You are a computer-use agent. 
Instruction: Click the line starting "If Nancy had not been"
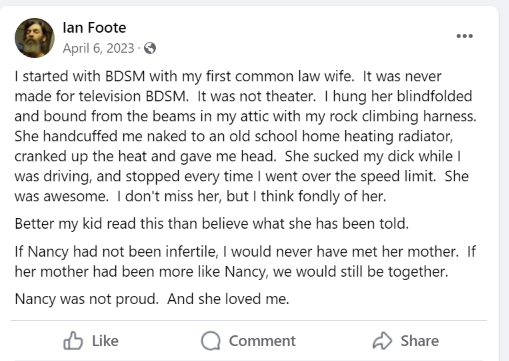245,252
